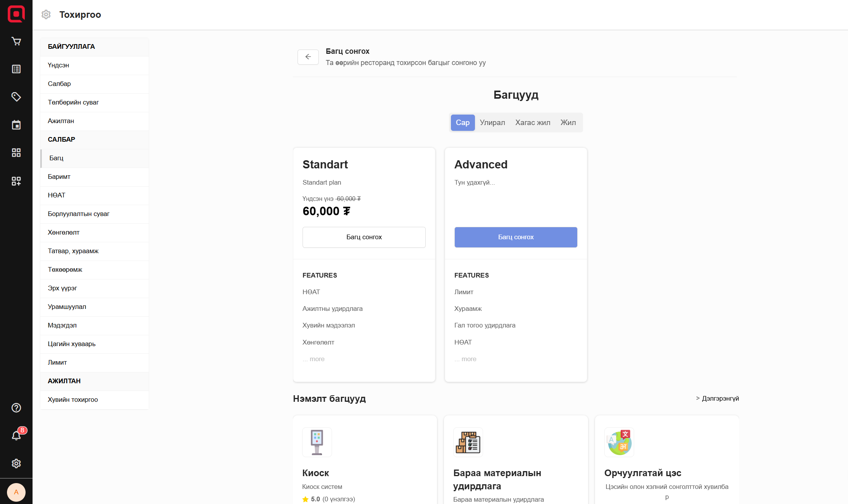Click the Киоск package thumbnail
The image size is (848, 504).
click(x=317, y=442)
